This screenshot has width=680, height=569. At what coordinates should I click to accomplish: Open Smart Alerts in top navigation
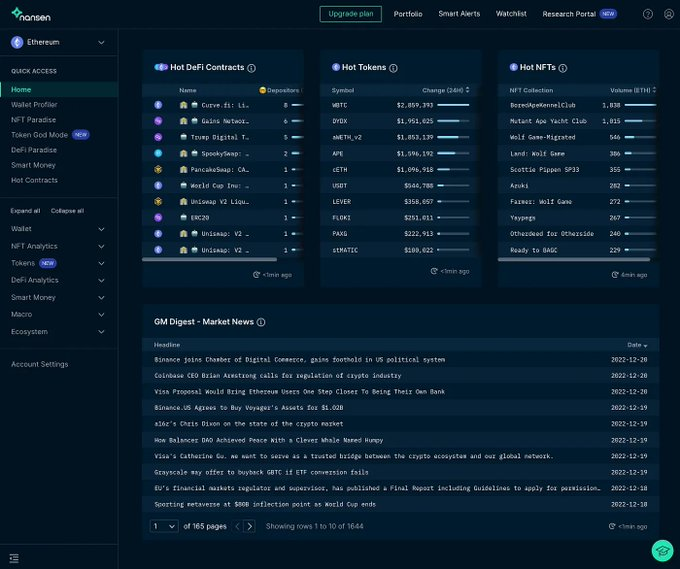459,14
